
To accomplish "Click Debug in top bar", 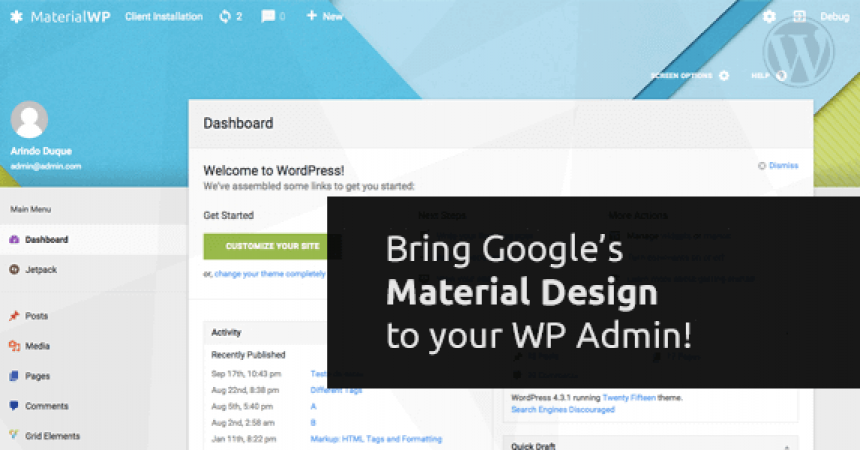I will (x=834, y=17).
